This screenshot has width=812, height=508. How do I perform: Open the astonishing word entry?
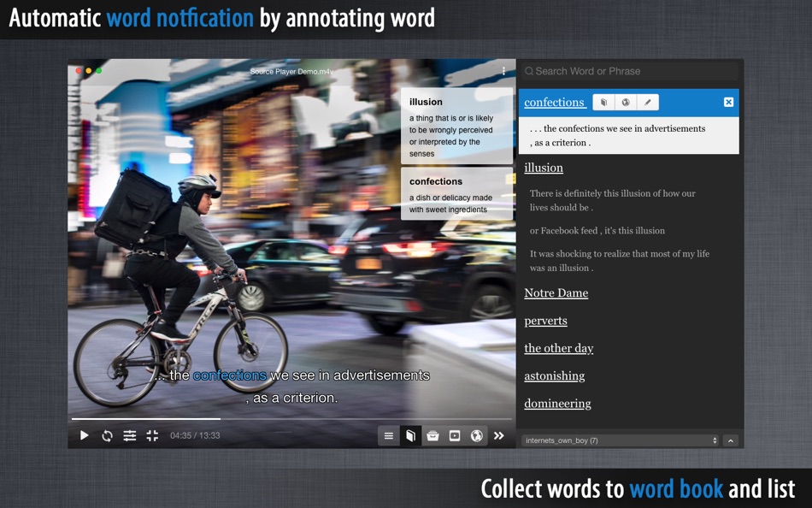555,375
